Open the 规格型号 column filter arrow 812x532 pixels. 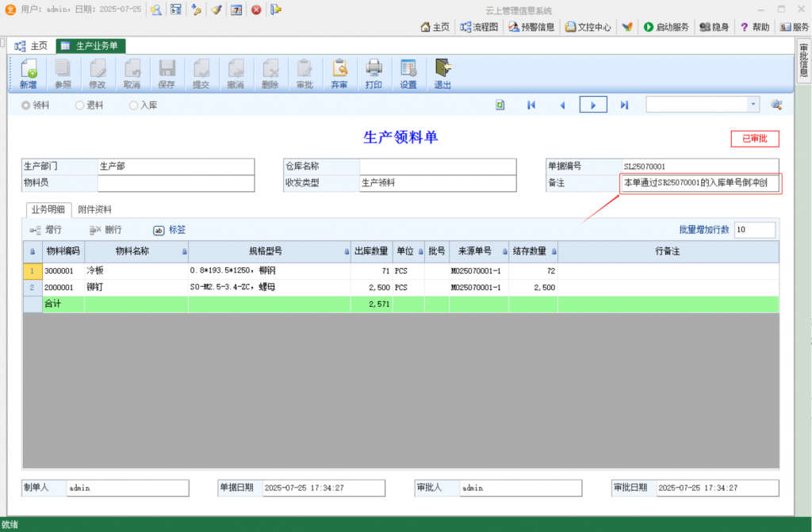[347, 252]
